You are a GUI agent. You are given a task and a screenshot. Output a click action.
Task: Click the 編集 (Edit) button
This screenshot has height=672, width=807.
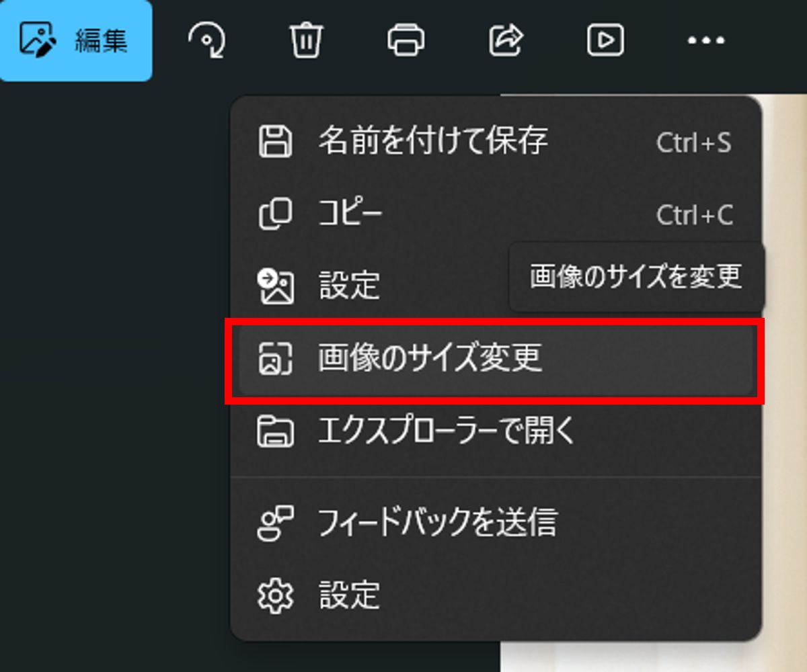tap(75, 40)
